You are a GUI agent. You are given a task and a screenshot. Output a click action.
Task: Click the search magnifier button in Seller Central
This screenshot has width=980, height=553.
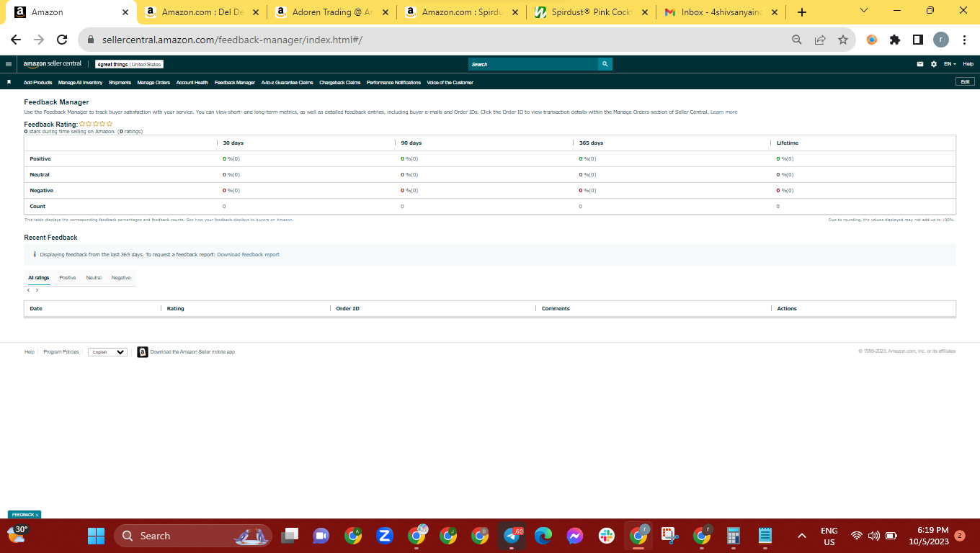click(x=605, y=64)
